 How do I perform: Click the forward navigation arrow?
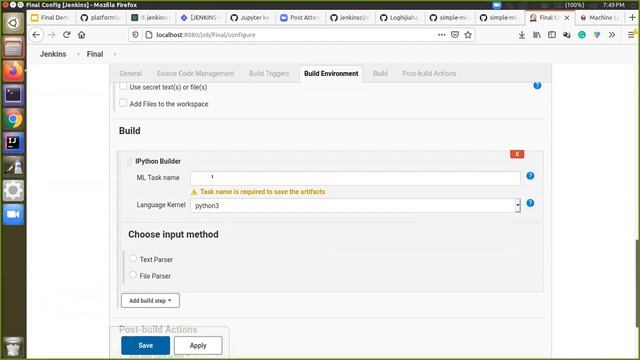[51, 35]
